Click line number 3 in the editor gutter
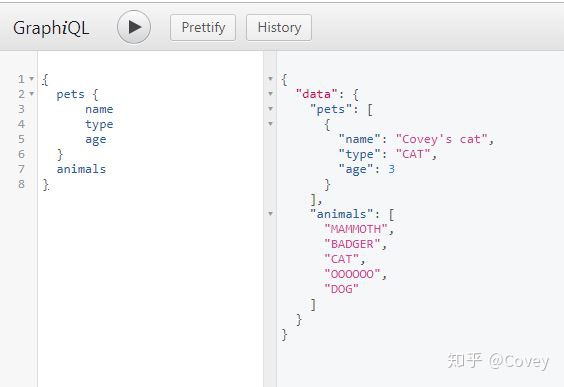This screenshot has height=387, width=564. click(x=22, y=109)
